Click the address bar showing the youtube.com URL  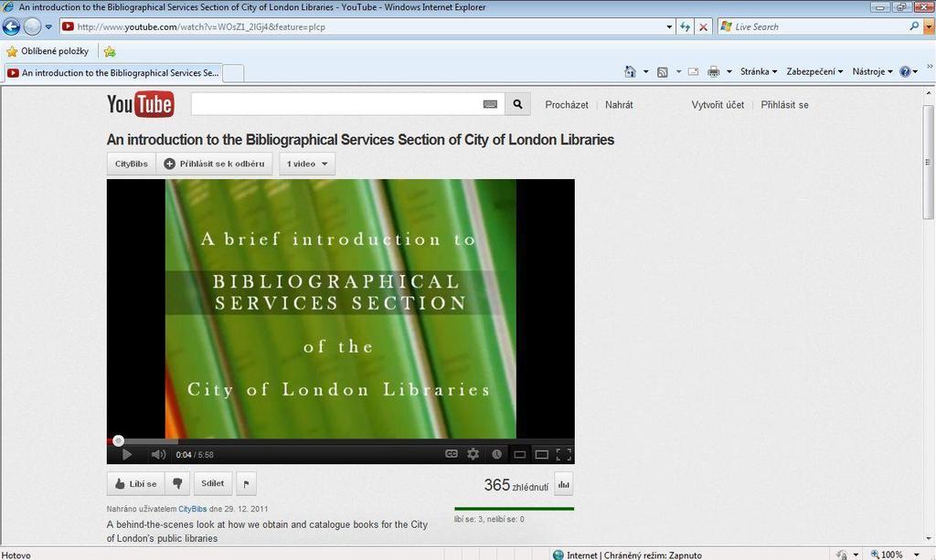[362, 26]
